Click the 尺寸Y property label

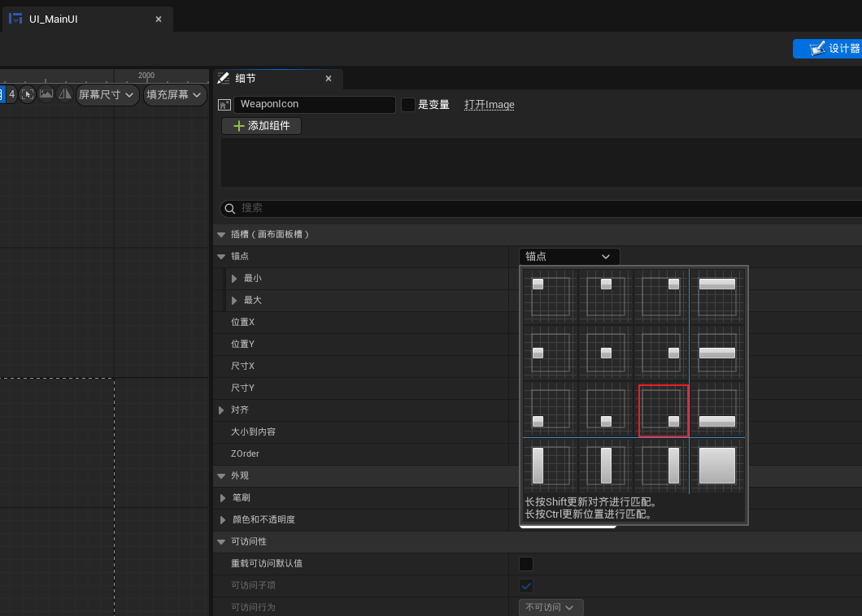(242, 388)
